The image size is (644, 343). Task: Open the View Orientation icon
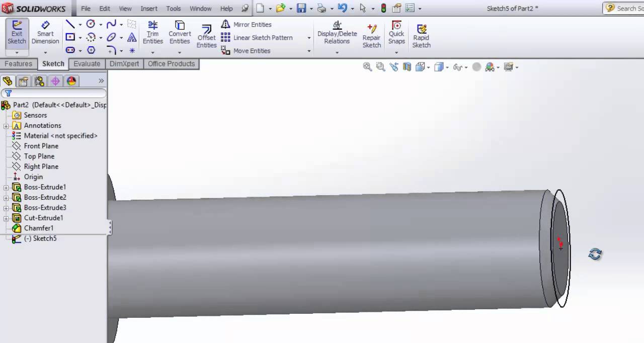point(420,67)
